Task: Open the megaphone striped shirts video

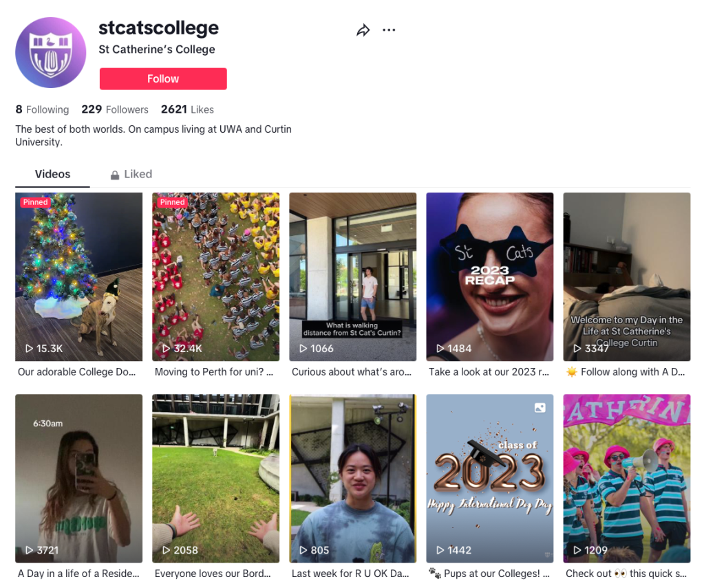Action: (x=626, y=478)
